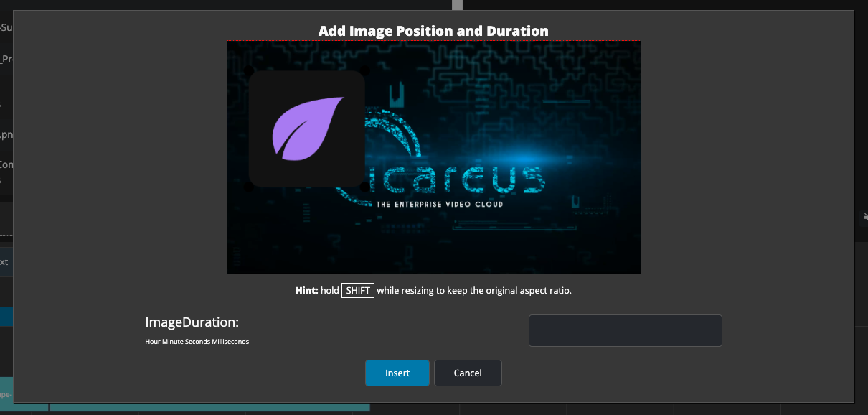Click the icareus logo text in preview
This screenshot has height=415, width=868.
pyautogui.click(x=459, y=179)
